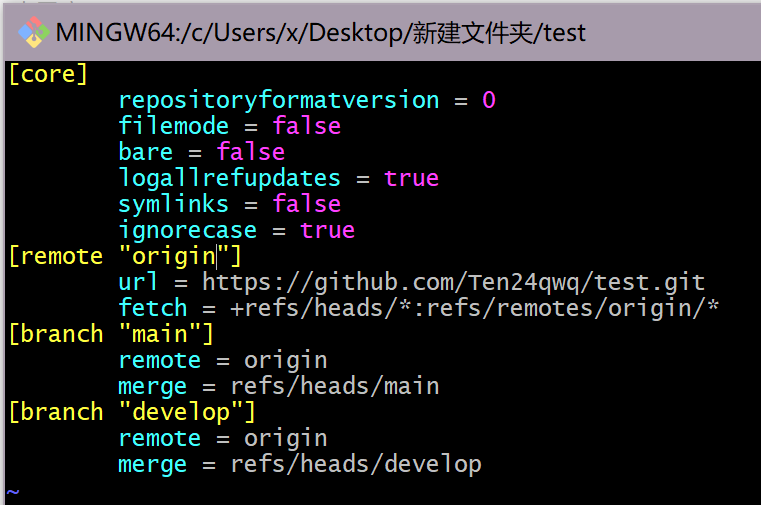Screen dimensions: 761x505
Task: Click the url key
Action: [x=138, y=282]
